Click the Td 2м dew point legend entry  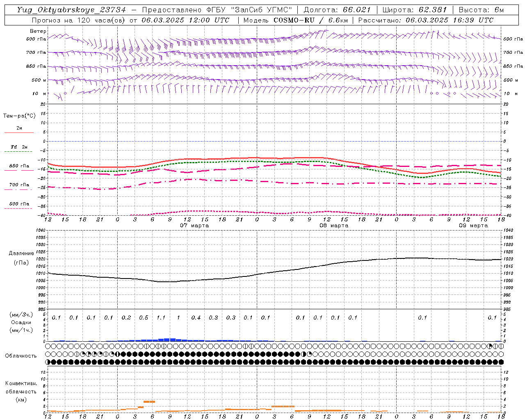(x=19, y=147)
